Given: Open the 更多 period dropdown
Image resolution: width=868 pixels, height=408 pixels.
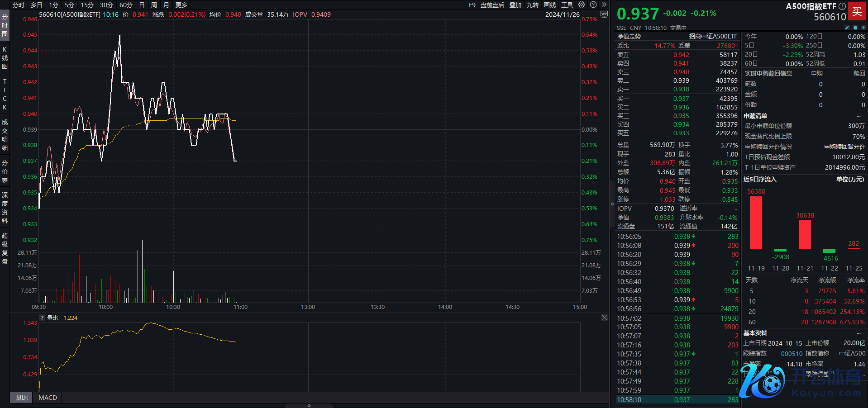Looking at the screenshot, I should click(x=181, y=5).
